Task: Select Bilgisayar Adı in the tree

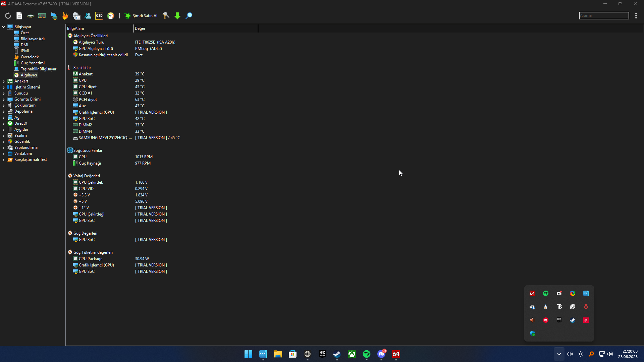Action: pyautogui.click(x=33, y=39)
